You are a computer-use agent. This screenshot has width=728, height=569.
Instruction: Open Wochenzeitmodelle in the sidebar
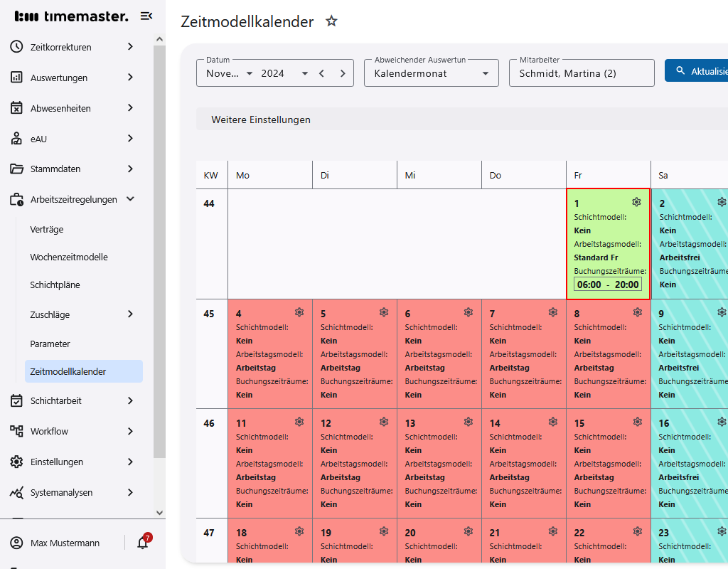pyautogui.click(x=69, y=257)
